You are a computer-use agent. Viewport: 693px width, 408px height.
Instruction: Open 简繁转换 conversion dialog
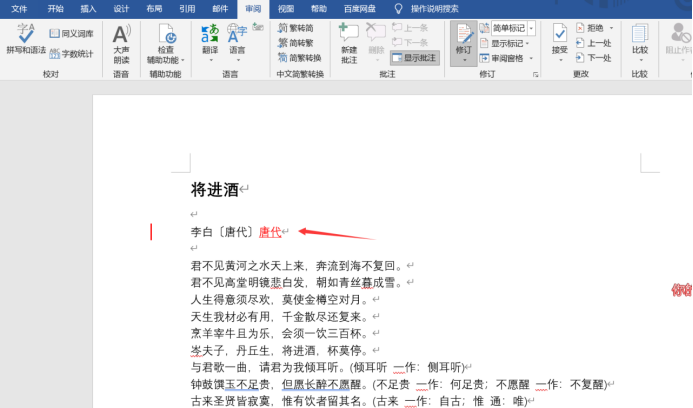299,58
